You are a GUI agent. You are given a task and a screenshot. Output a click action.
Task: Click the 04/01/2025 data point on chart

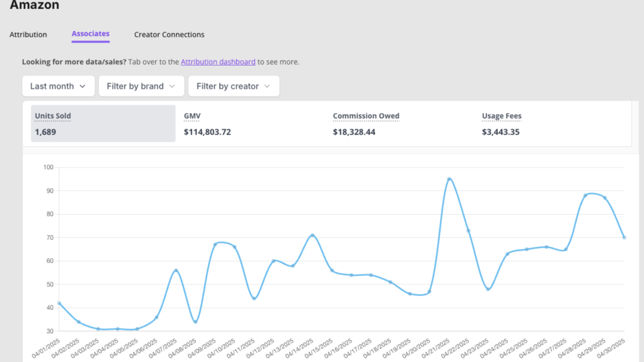[59, 303]
